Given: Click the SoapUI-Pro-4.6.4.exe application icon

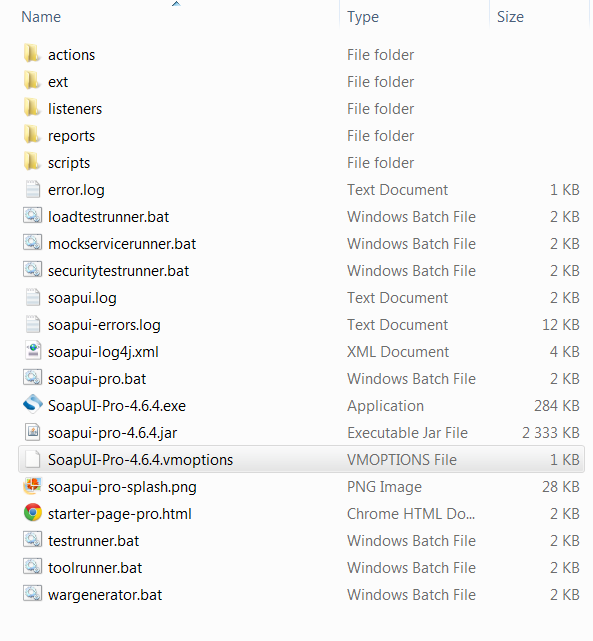Looking at the screenshot, I should point(33,404).
